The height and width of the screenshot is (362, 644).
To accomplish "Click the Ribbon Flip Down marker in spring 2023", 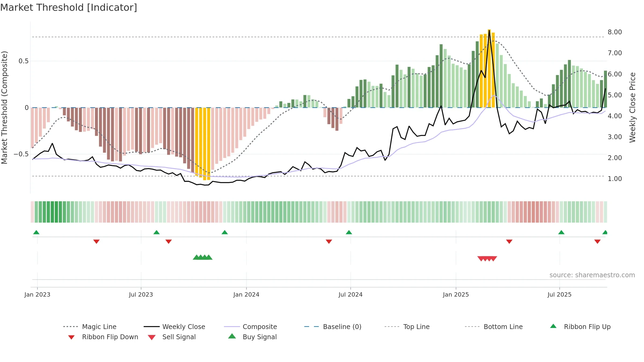I will tap(96, 242).
